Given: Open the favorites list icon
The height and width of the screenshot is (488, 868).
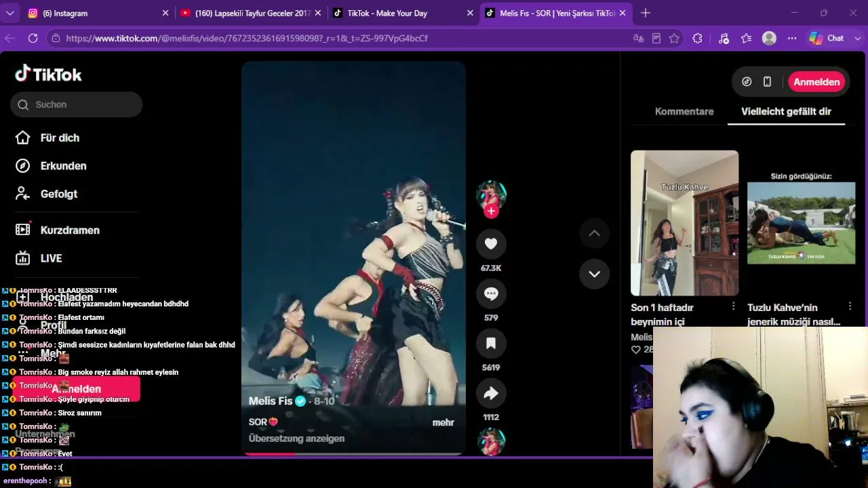Looking at the screenshot, I should 747,39.
